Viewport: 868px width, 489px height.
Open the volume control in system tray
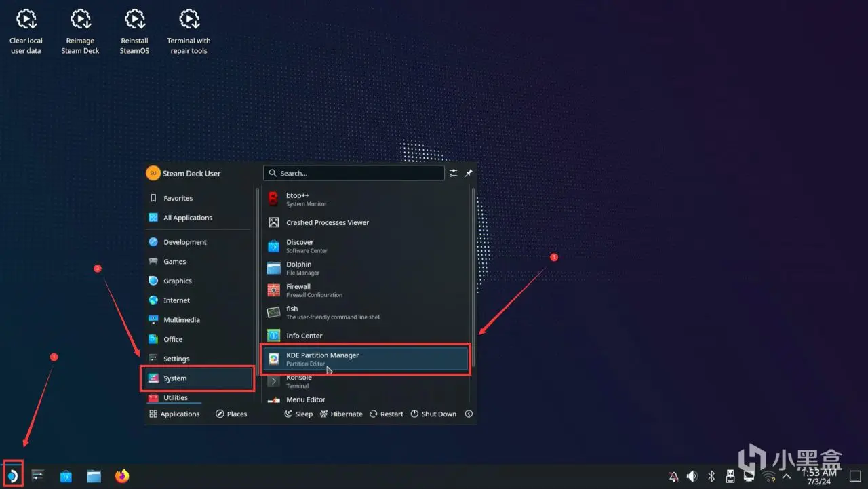click(x=692, y=476)
